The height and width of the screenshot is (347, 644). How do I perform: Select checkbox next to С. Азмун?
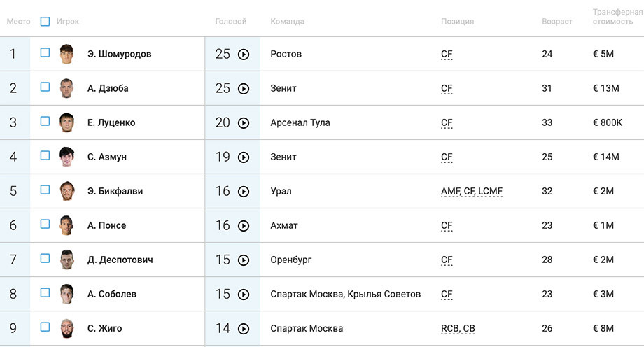[x=45, y=155]
